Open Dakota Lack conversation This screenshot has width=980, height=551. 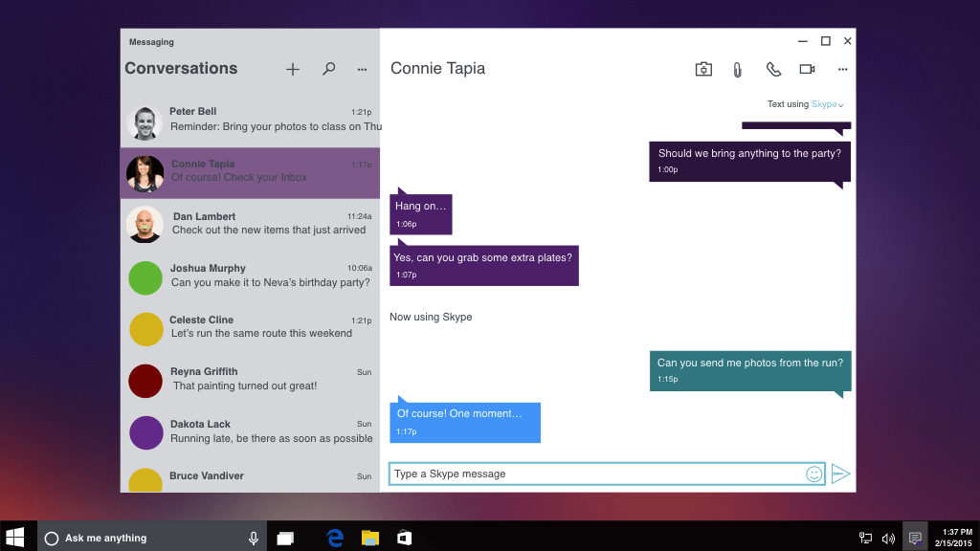pos(250,432)
